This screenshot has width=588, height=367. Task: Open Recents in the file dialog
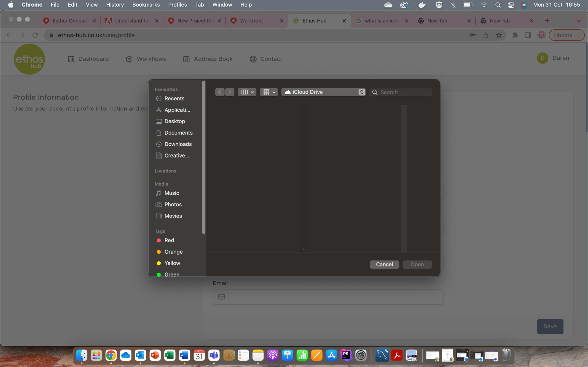(174, 98)
